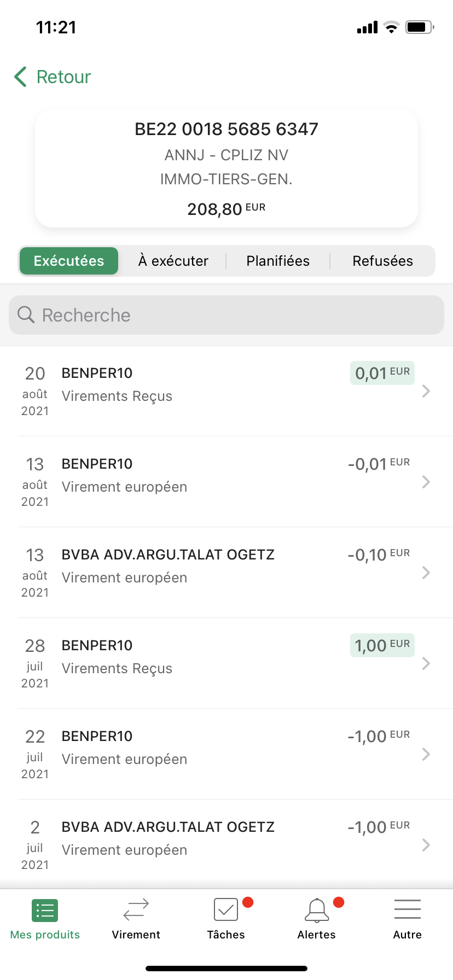This screenshot has width=453, height=980.
Task: Switch to the Planifiées tab
Action: pos(278,261)
